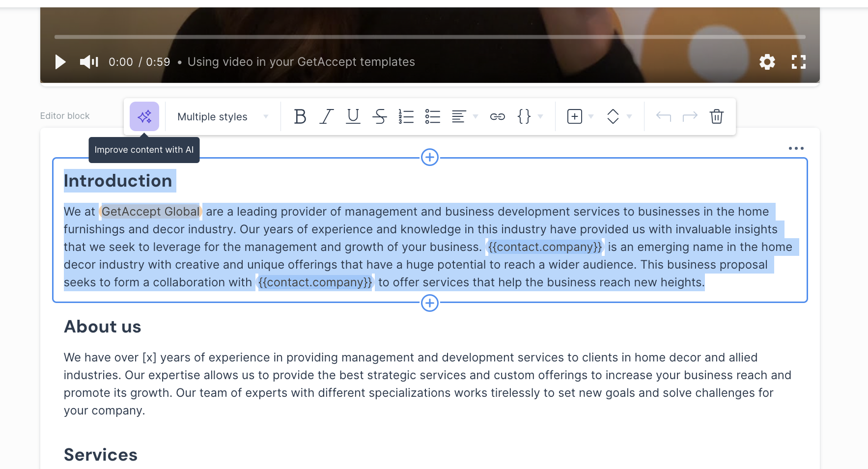
Task: Seek along the video progress bar
Action: [x=430, y=36]
